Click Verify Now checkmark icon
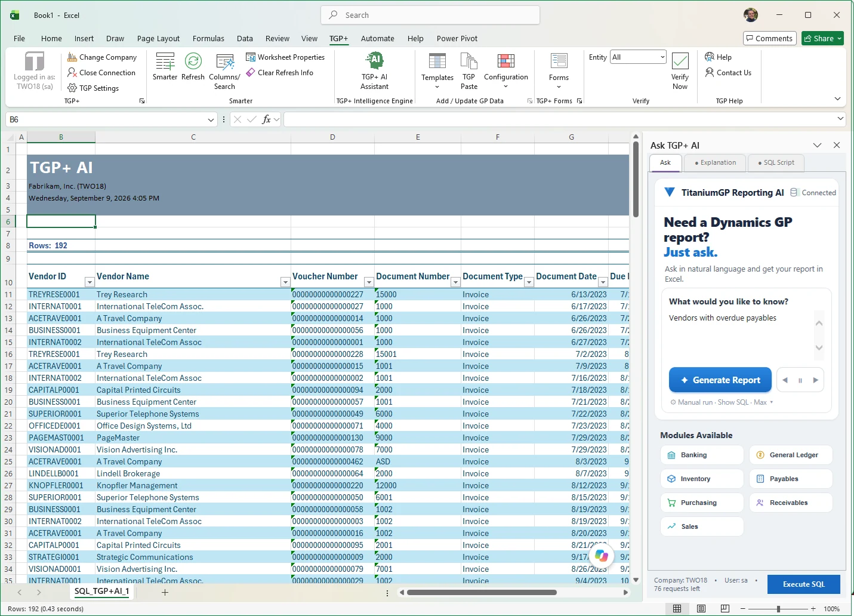854x616 pixels. [680, 61]
